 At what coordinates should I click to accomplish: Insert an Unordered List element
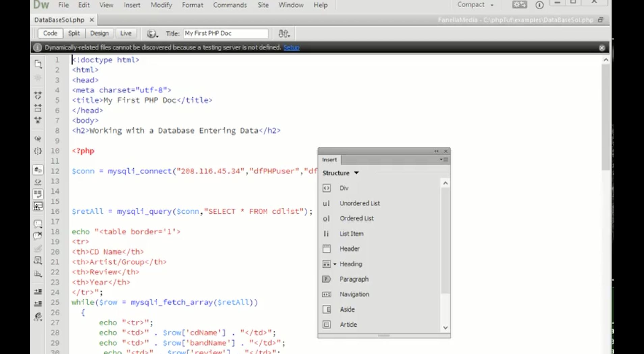click(380, 203)
